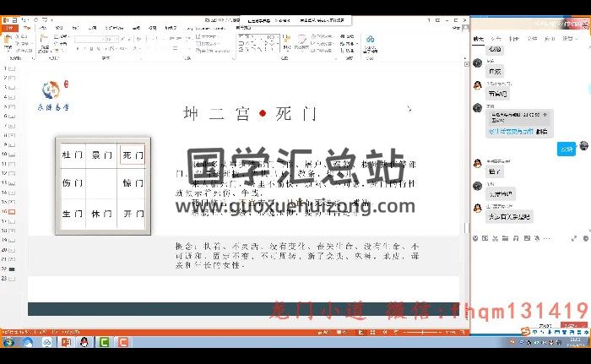Image resolution: width=591 pixels, height=364 pixels.
Task: Select slide 16 thumbnail in the slide panel
Action: tap(12, 212)
